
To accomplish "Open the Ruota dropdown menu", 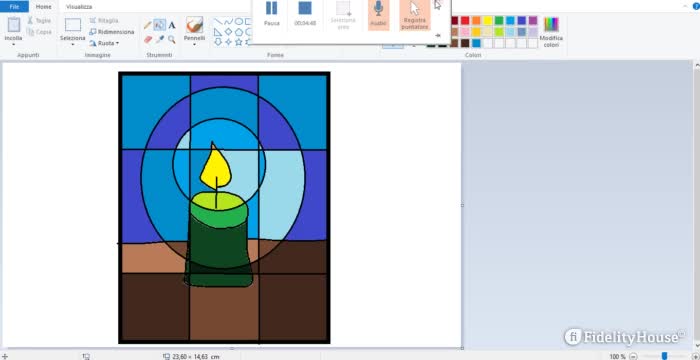I will [104, 43].
